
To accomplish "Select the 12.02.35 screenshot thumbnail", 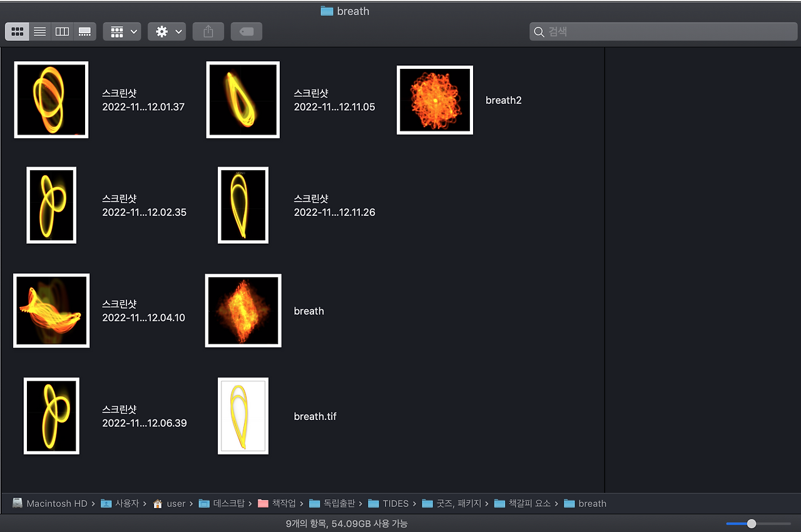I will 51,205.
